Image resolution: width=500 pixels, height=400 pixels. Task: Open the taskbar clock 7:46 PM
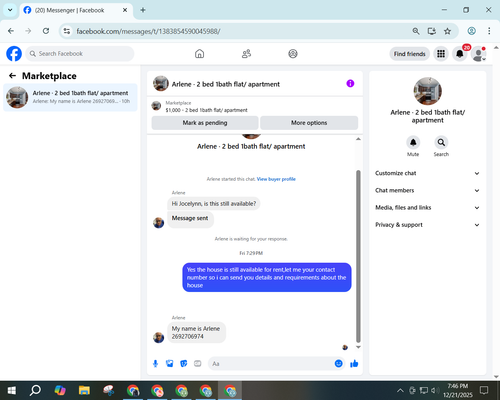coord(458,390)
